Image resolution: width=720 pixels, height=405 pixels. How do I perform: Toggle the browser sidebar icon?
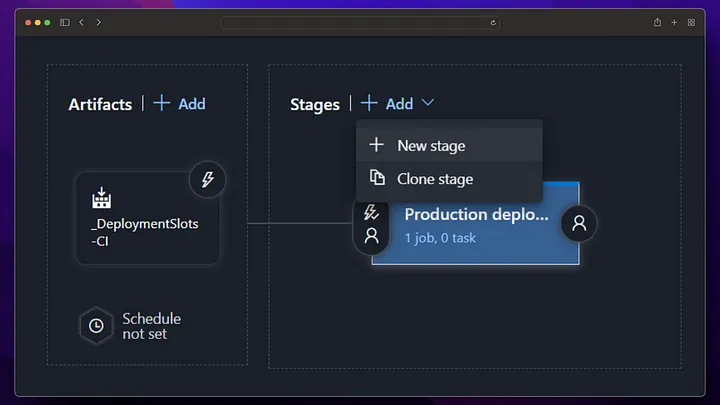(65, 22)
